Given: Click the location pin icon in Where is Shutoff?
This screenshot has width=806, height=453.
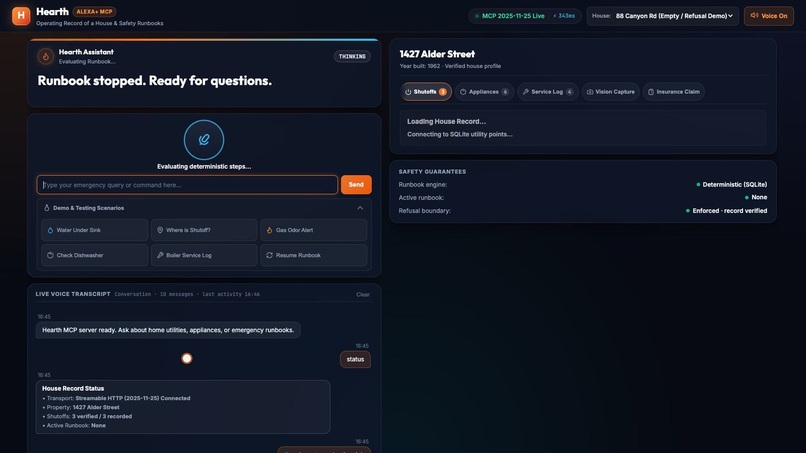Looking at the screenshot, I should (x=160, y=230).
